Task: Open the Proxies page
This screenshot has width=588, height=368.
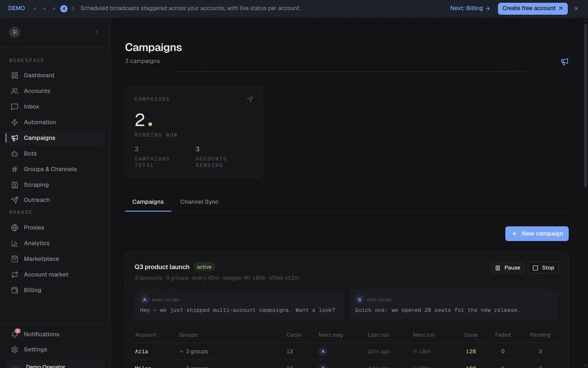Action: tap(55, 228)
